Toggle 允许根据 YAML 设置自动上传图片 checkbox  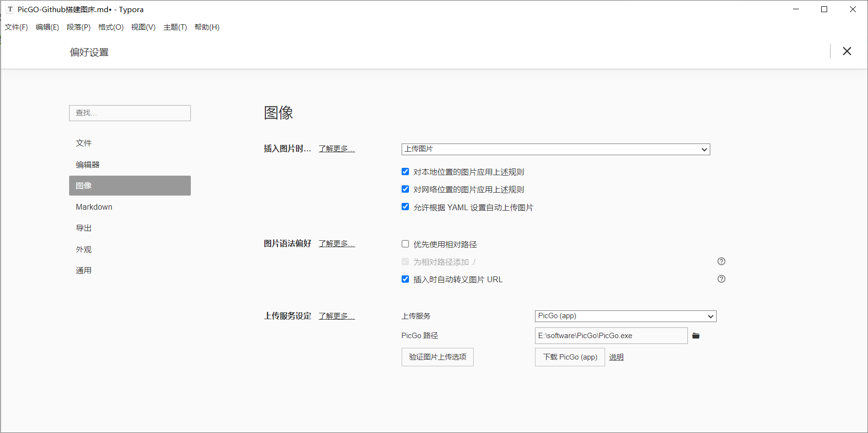pos(405,206)
